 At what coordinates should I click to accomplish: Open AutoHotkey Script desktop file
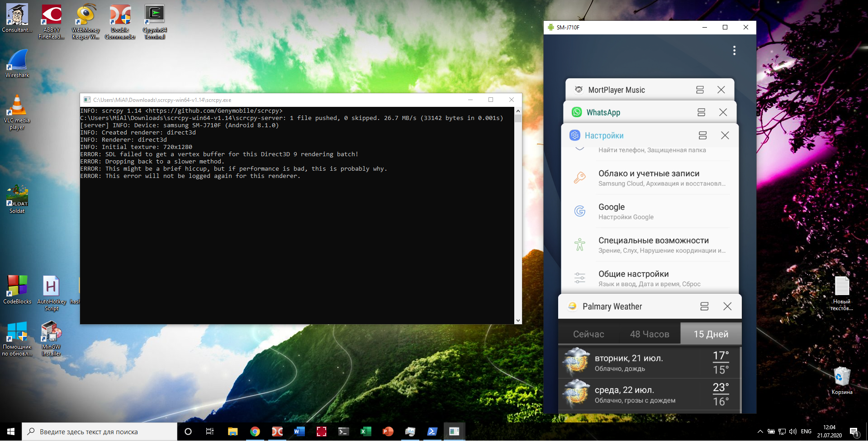tap(51, 293)
